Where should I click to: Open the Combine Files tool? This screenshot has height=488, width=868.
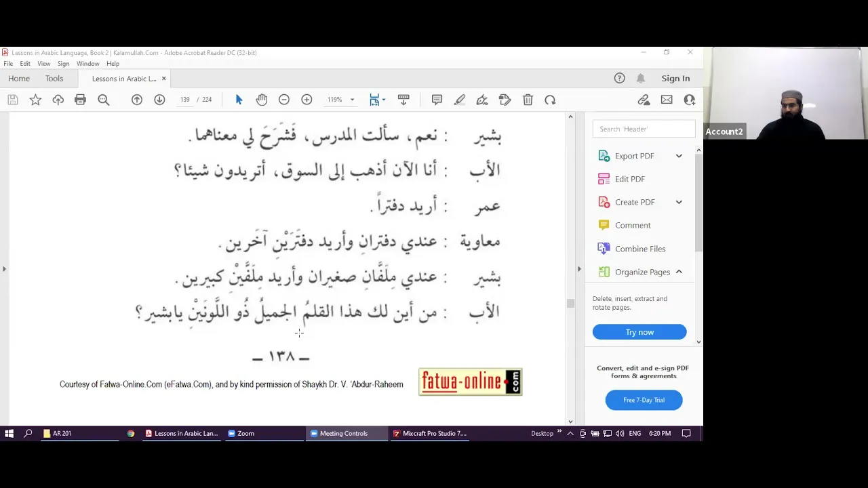639,249
